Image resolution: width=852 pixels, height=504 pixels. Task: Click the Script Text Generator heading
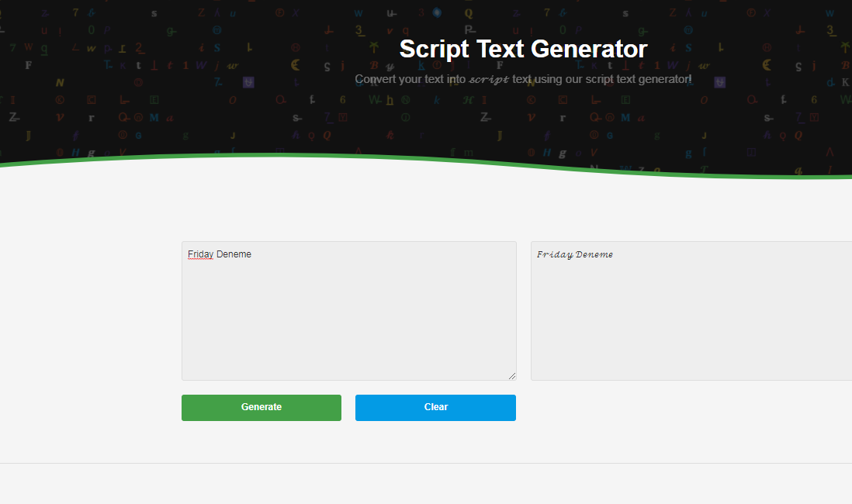coord(523,49)
